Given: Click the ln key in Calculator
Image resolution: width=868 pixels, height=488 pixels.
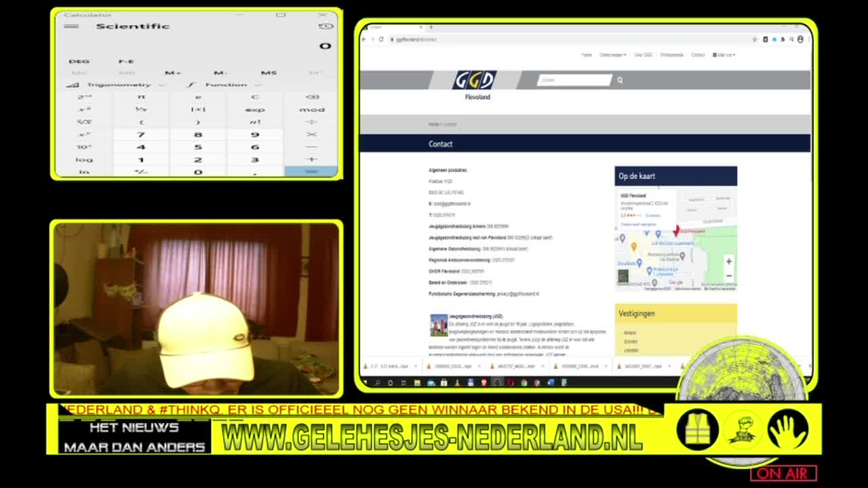Looking at the screenshot, I should point(84,171).
